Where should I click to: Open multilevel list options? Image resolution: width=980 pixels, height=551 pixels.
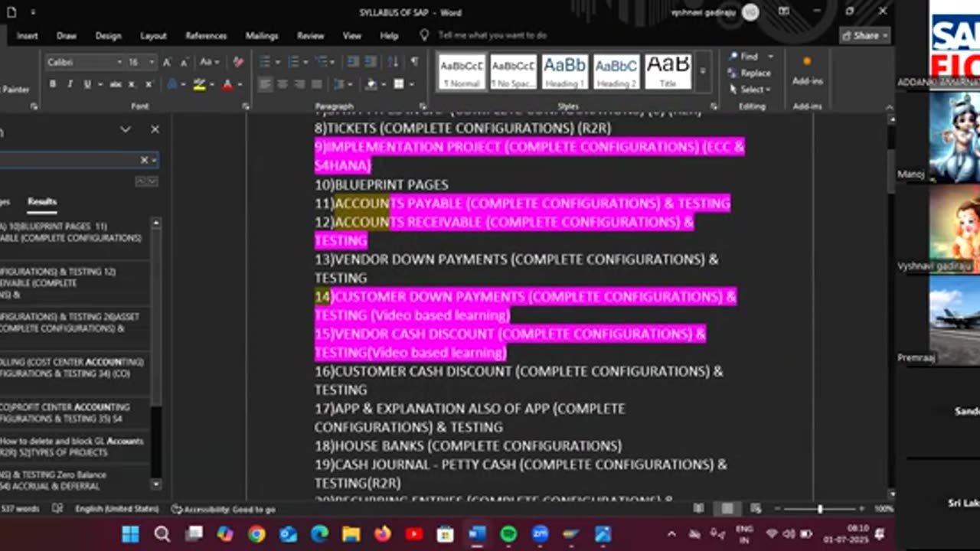322,62
